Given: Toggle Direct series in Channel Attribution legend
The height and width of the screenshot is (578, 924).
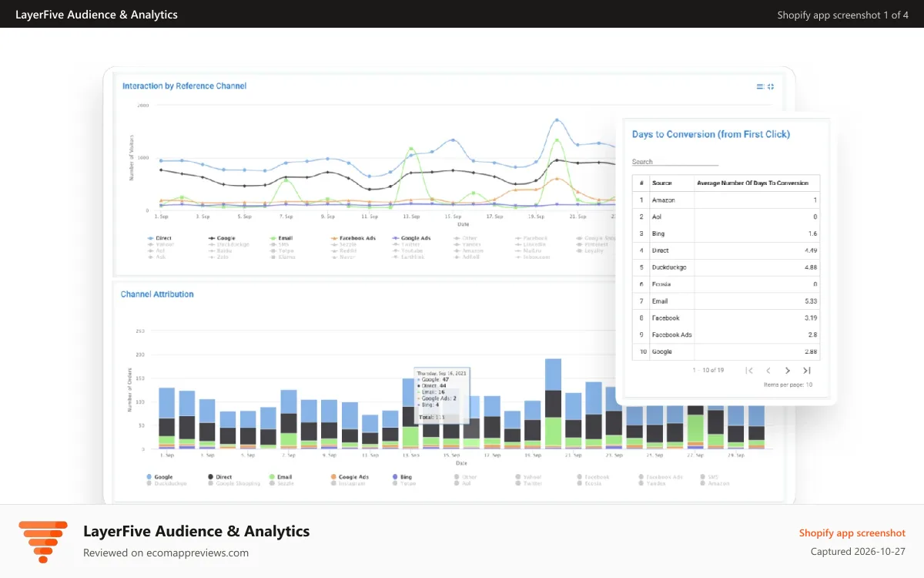Looking at the screenshot, I should click(220, 477).
